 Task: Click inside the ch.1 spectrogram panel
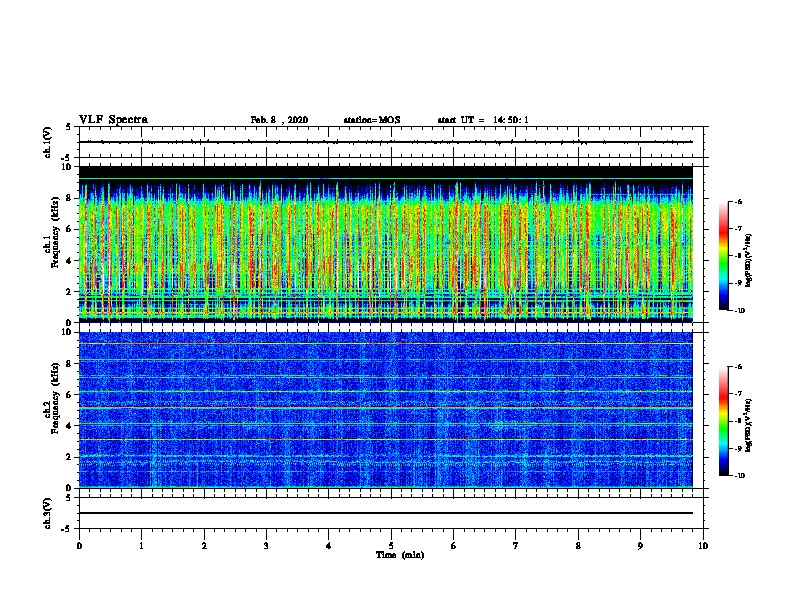386,244
